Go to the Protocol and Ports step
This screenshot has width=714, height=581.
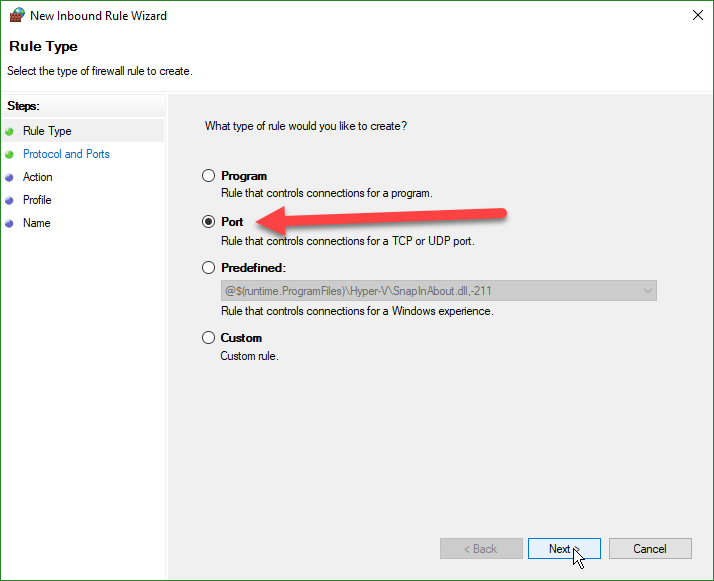(x=66, y=154)
